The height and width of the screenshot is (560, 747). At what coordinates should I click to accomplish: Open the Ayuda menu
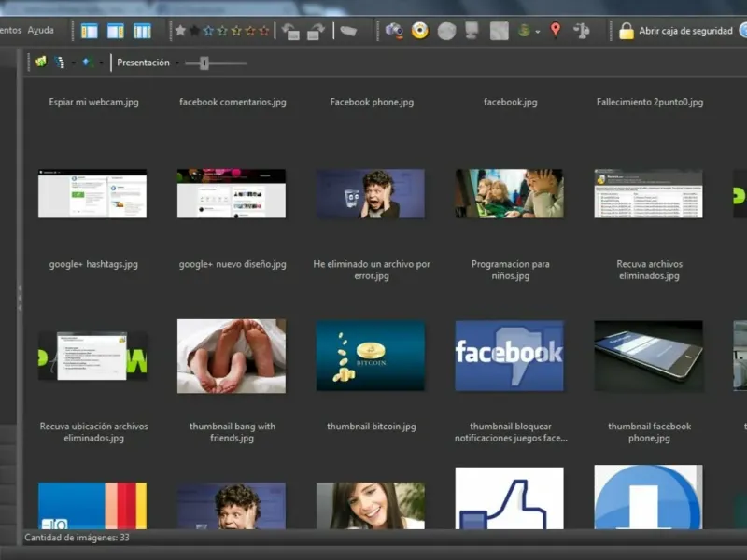40,31
